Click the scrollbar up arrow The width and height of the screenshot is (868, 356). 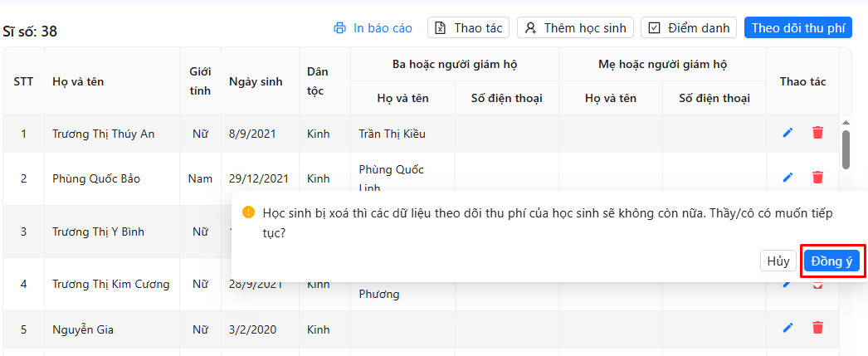(x=846, y=122)
